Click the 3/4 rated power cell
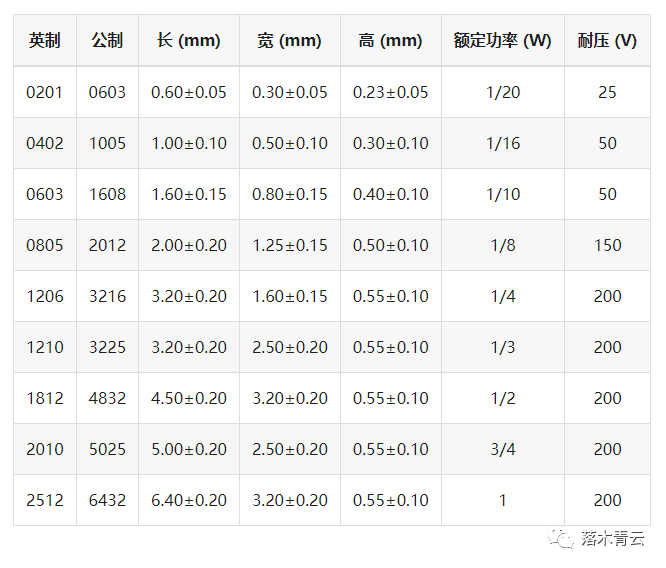The height and width of the screenshot is (568, 666). click(503, 450)
